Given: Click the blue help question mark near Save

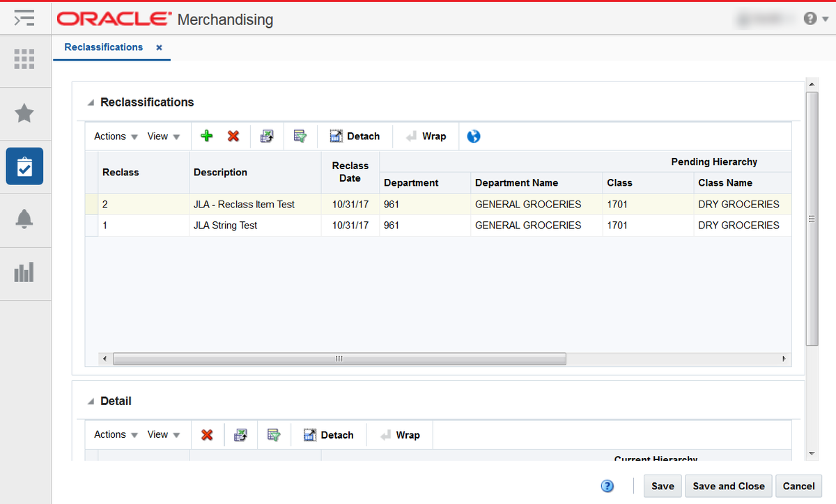Looking at the screenshot, I should pos(607,486).
